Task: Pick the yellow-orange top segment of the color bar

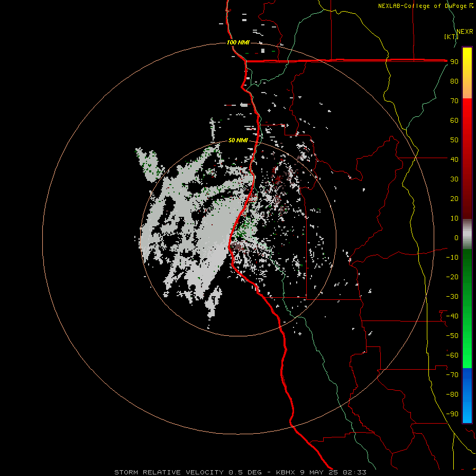Action: click(x=467, y=73)
